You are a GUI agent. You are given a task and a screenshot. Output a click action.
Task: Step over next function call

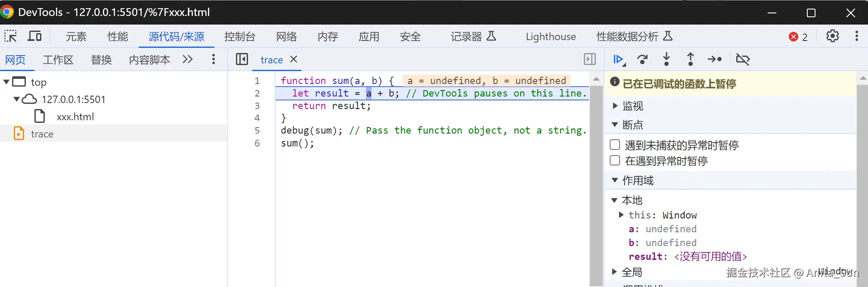[x=642, y=59]
